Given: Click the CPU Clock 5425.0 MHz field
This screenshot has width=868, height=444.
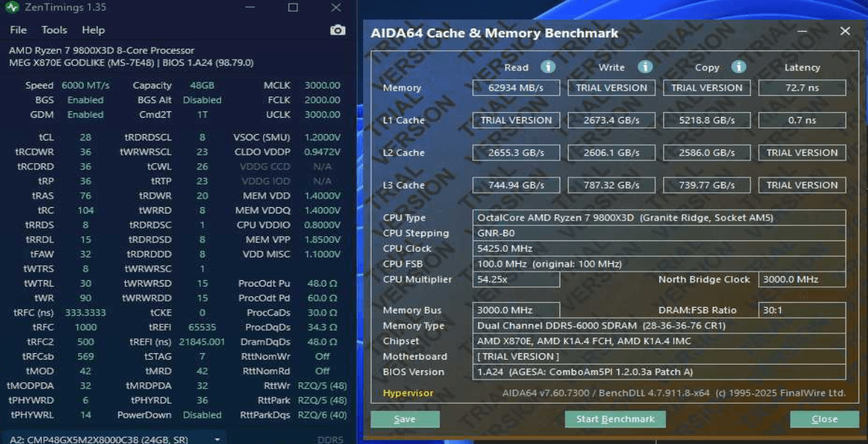Looking at the screenshot, I should click(x=659, y=249).
